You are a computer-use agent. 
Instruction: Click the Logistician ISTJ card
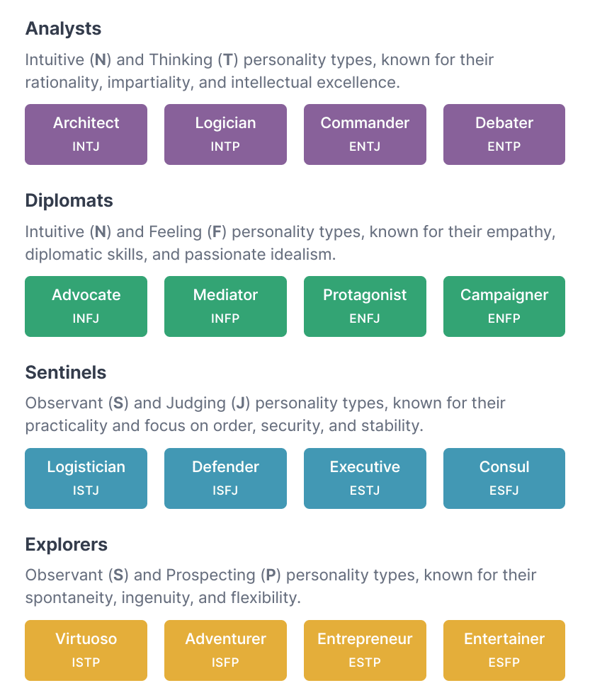86,478
